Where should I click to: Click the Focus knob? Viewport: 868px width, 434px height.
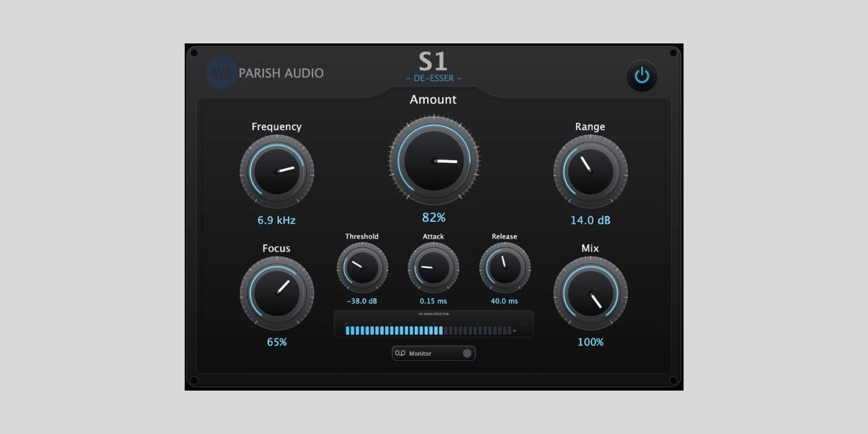(277, 293)
